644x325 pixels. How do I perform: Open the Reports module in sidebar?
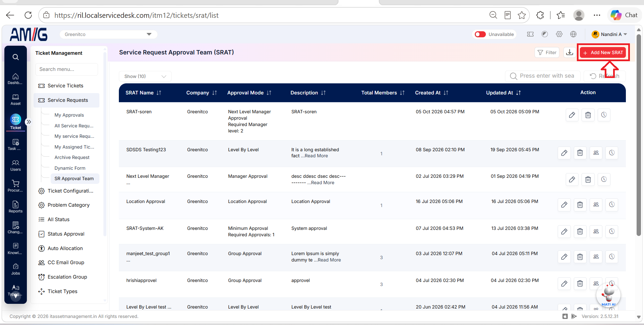pos(15,207)
